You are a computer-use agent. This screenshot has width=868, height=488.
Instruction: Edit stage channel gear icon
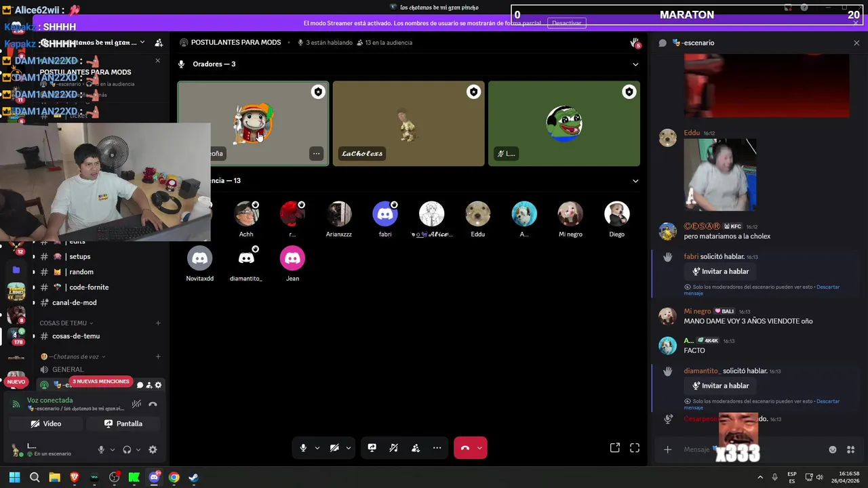tap(158, 385)
